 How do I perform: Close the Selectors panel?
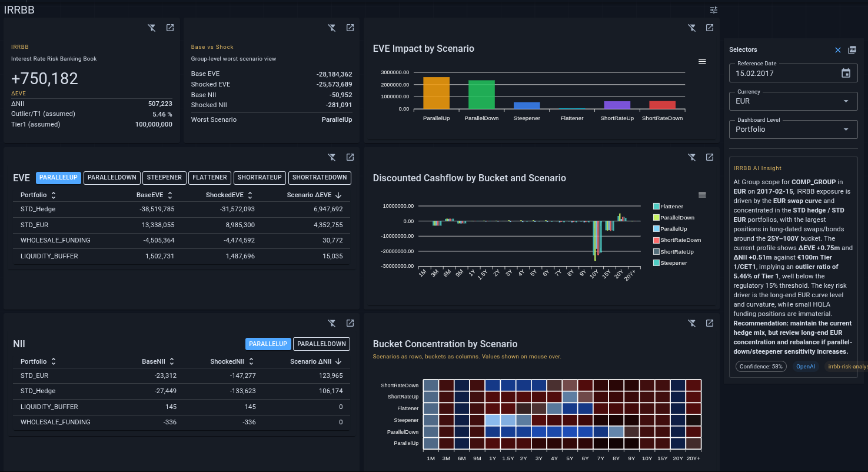[838, 50]
